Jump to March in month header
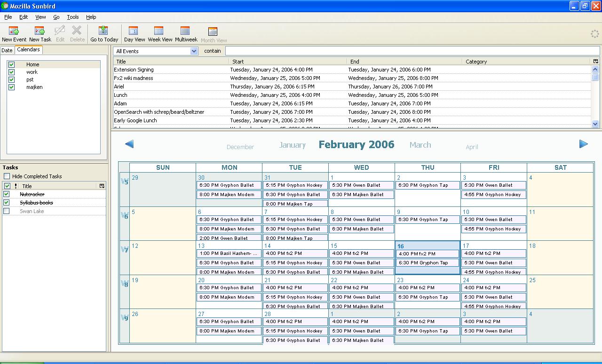 [420, 145]
